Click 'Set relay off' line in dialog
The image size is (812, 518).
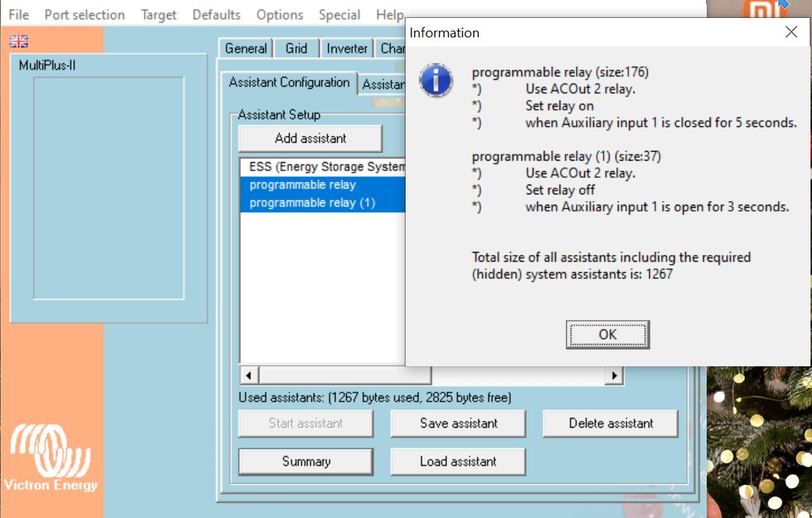pyautogui.click(x=560, y=190)
